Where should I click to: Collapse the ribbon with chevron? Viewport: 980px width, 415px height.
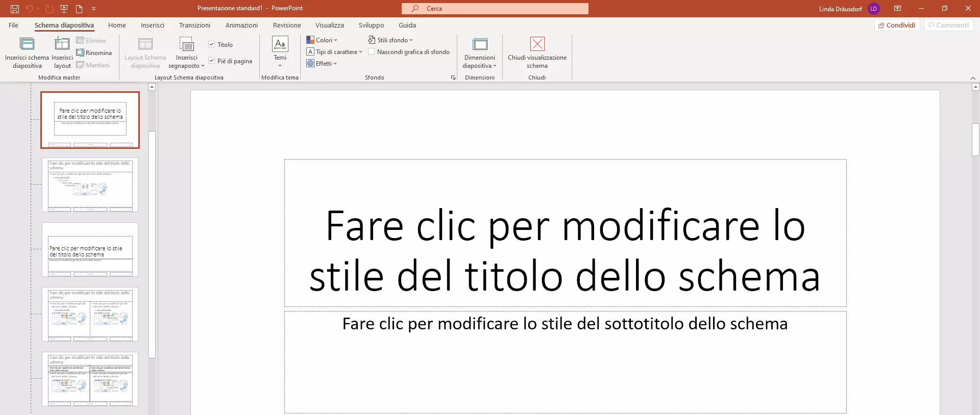point(973,78)
